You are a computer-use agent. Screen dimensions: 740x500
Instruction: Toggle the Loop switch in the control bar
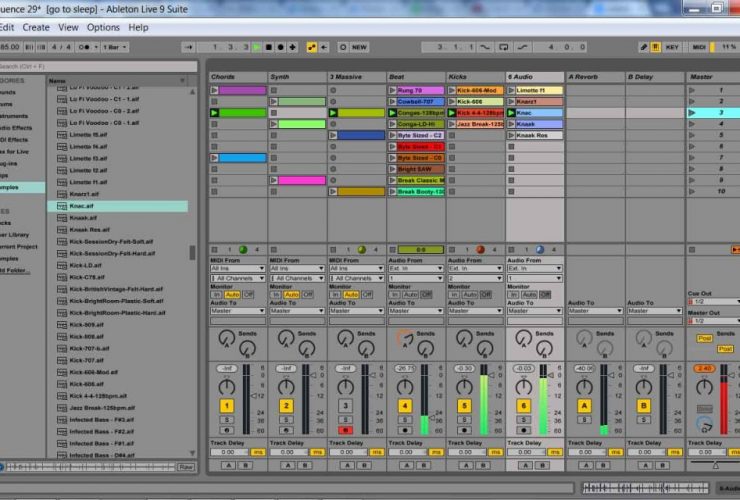pyautogui.click(x=504, y=47)
